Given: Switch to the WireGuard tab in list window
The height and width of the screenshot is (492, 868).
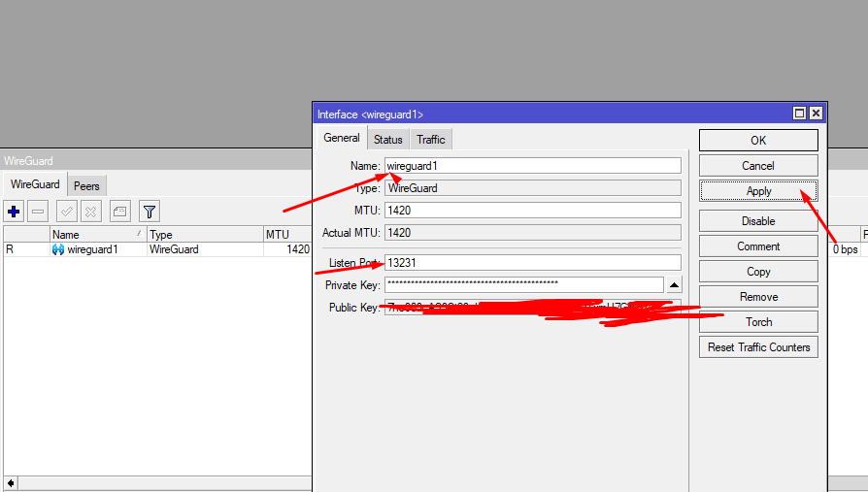Looking at the screenshot, I should coord(35,184).
